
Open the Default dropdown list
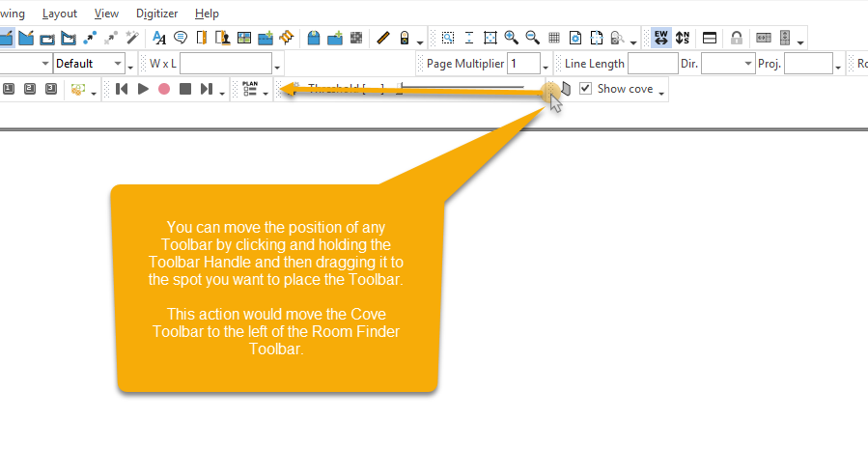(x=89, y=64)
